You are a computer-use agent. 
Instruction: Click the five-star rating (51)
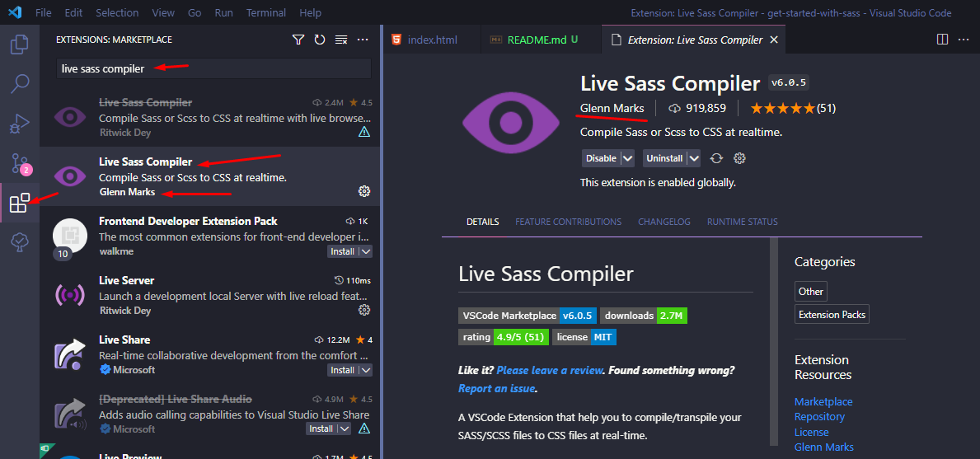click(x=793, y=108)
